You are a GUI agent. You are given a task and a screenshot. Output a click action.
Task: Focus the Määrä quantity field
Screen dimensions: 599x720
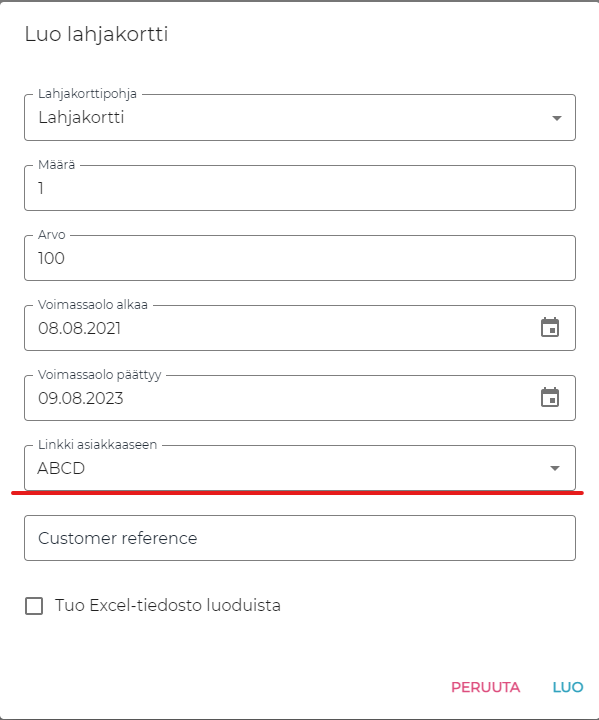coord(300,188)
